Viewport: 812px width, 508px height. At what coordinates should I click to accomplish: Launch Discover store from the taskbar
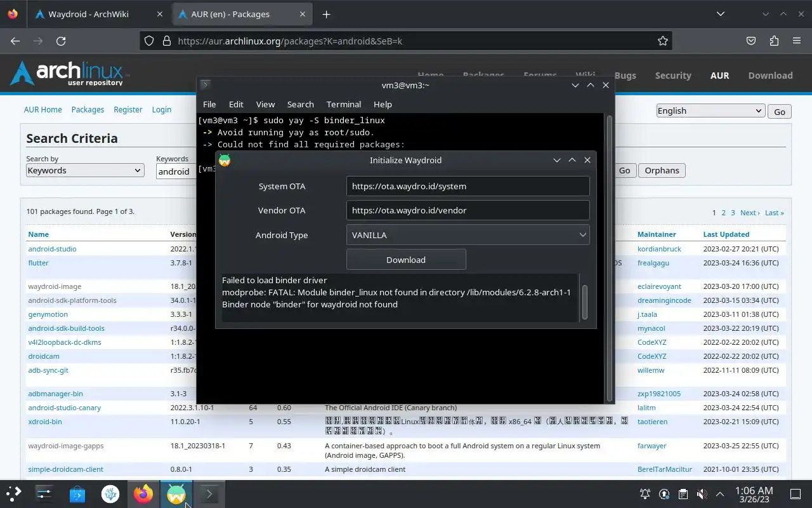(x=77, y=493)
